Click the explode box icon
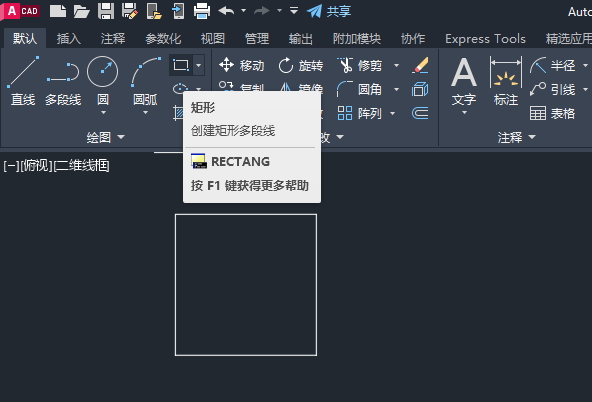Screen dimensions: 592x402 420,89
